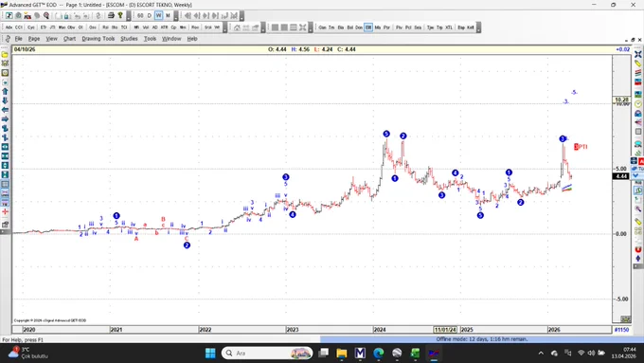Click the Osc study button
The height and width of the screenshot is (363, 644).
pos(93,27)
